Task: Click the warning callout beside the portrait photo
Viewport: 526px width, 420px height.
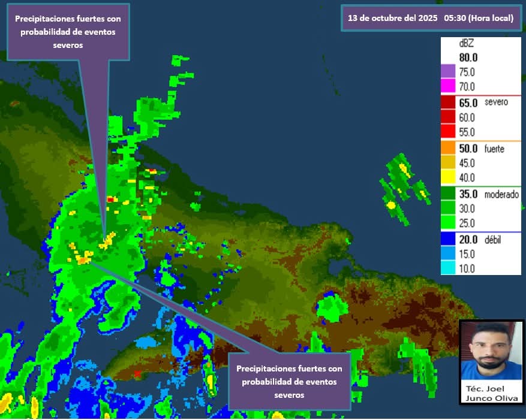Action: point(288,382)
